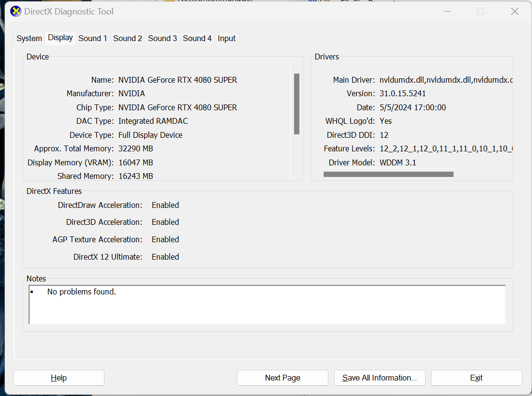Image resolution: width=532 pixels, height=396 pixels.
Task: Switch to the Sound 4 tab
Action: click(197, 38)
